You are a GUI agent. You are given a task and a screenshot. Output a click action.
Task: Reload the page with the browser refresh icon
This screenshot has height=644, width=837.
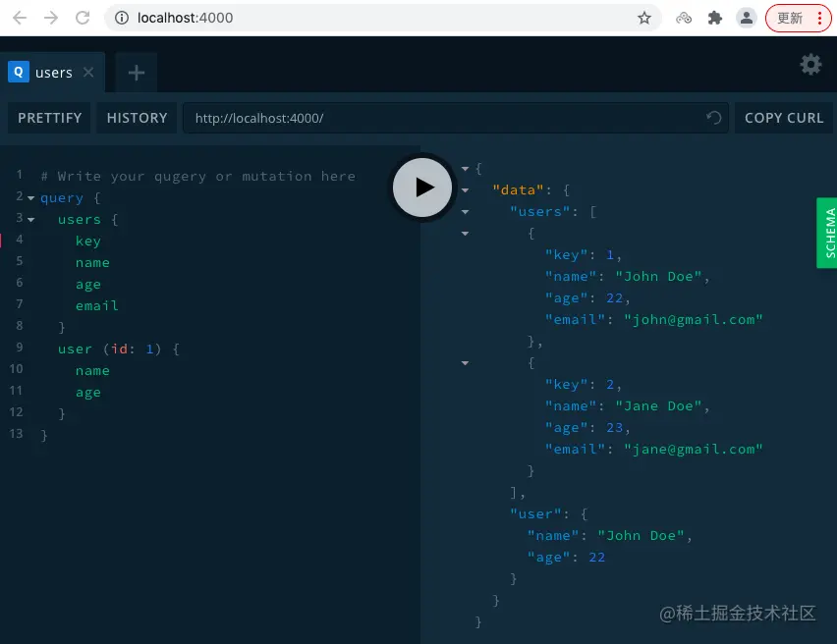coord(83,18)
